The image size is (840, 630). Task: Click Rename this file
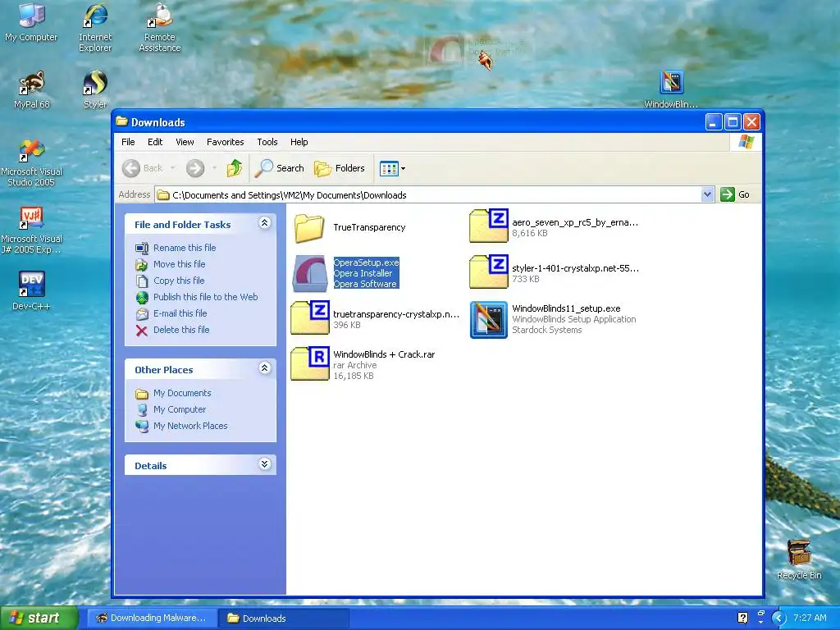tap(185, 248)
